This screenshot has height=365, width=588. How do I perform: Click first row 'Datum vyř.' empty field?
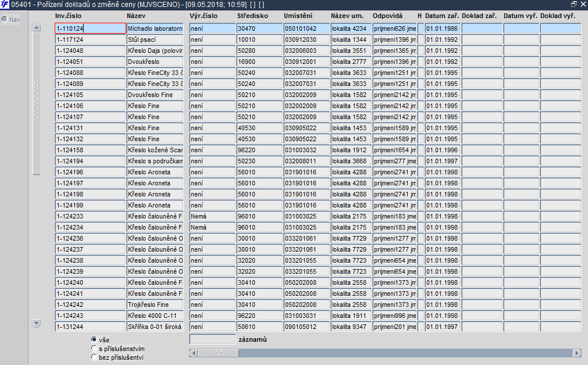point(521,28)
